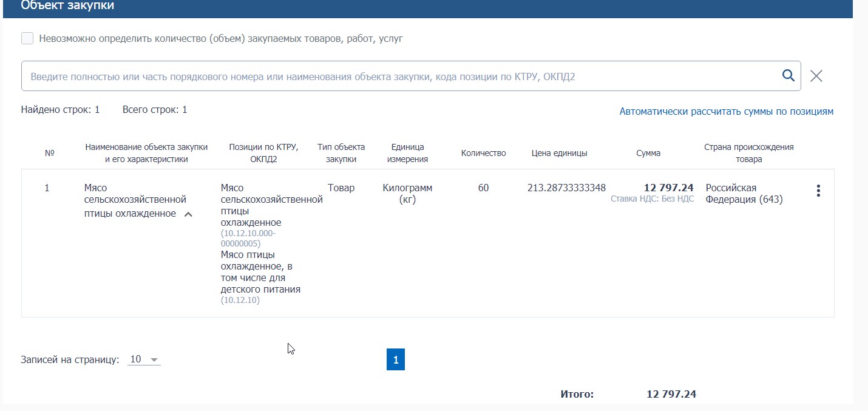
Task: Click 'Ставка НДС: Без НДС' text
Action: pos(652,199)
